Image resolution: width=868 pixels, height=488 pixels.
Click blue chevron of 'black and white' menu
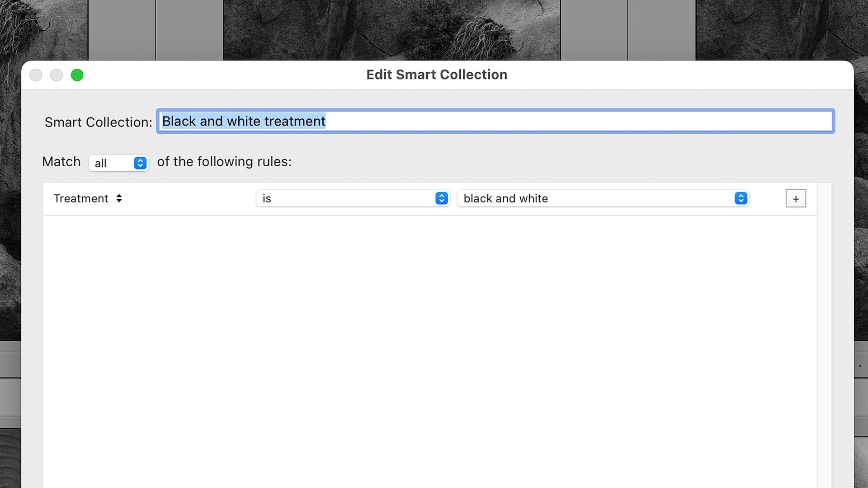click(741, 198)
